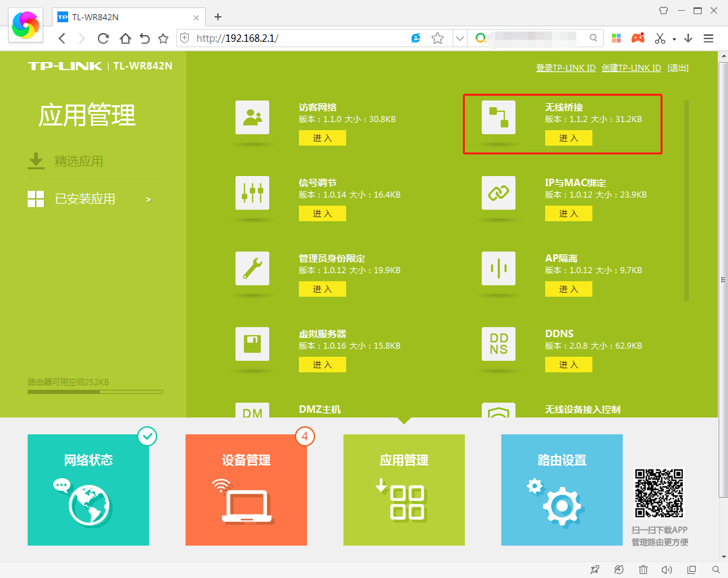Click 进入 under AP隔离
This screenshot has width=728, height=578.
click(x=568, y=289)
